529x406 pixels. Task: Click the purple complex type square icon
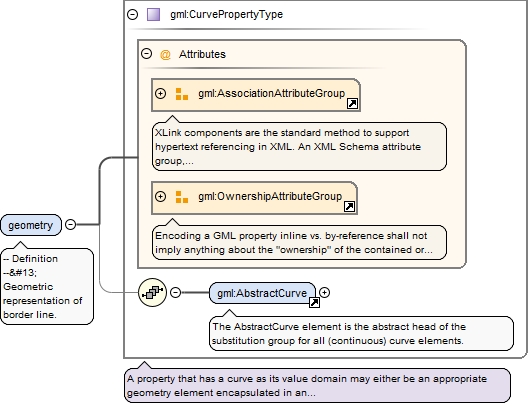tap(154, 15)
